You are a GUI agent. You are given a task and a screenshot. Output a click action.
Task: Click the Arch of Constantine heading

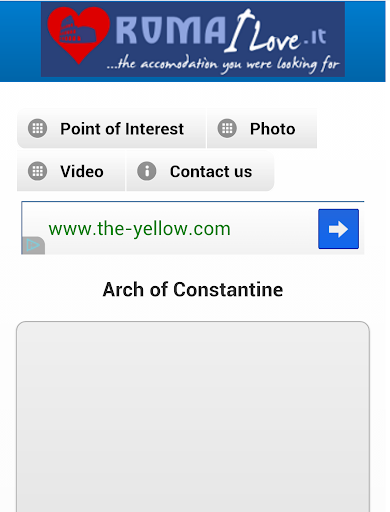pyautogui.click(x=193, y=289)
